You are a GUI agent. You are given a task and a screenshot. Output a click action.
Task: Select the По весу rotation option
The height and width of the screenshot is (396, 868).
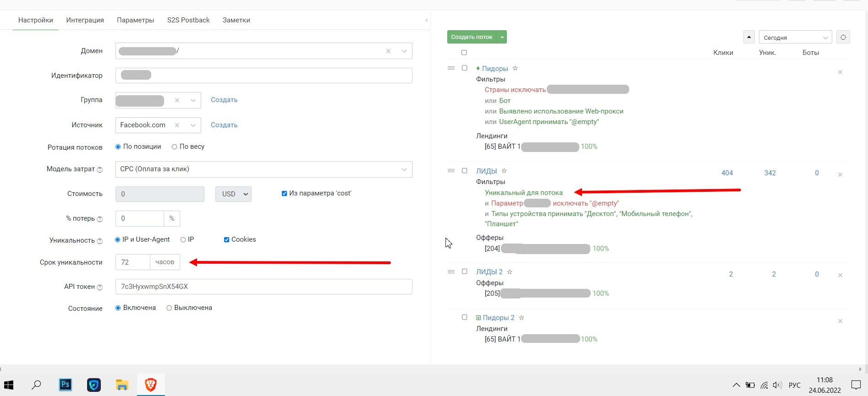pyautogui.click(x=175, y=147)
